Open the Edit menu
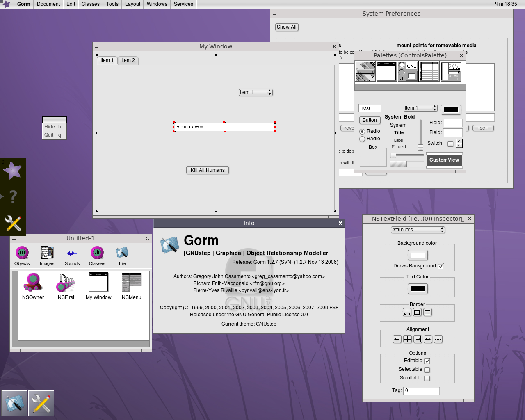Screen dimensions: 525x420 point(71,4)
